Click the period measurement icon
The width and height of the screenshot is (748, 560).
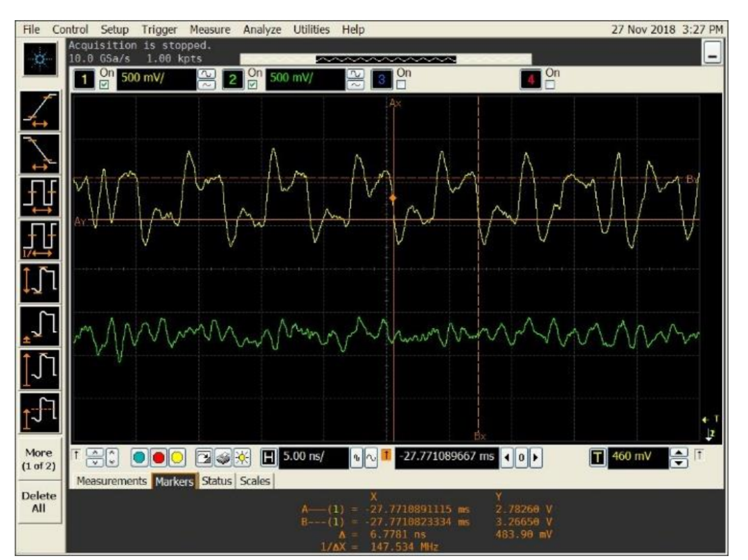pyautogui.click(x=38, y=197)
